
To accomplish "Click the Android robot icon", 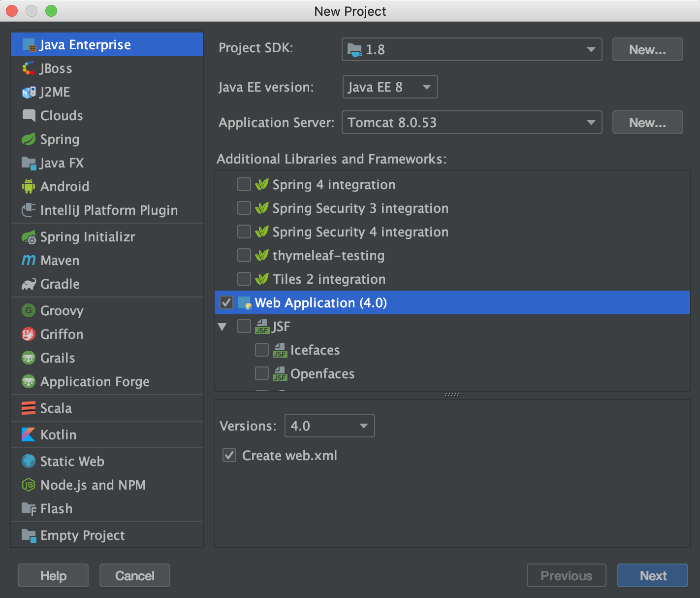I will tap(29, 186).
